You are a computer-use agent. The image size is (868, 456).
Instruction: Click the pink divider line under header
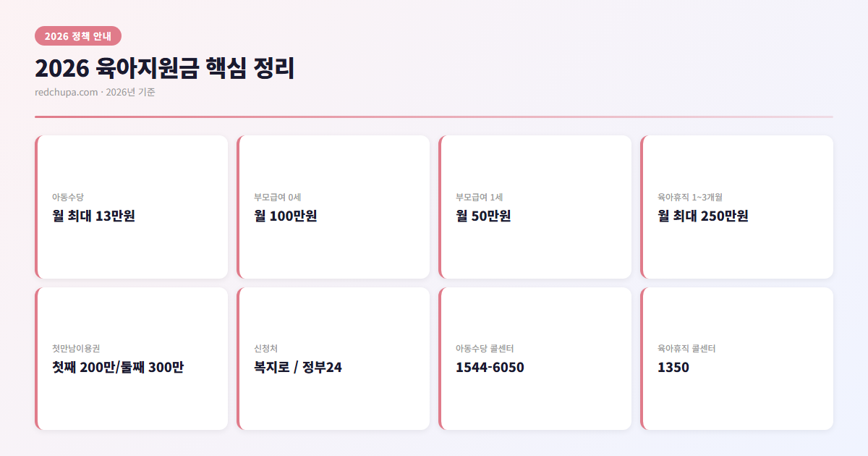click(434, 117)
